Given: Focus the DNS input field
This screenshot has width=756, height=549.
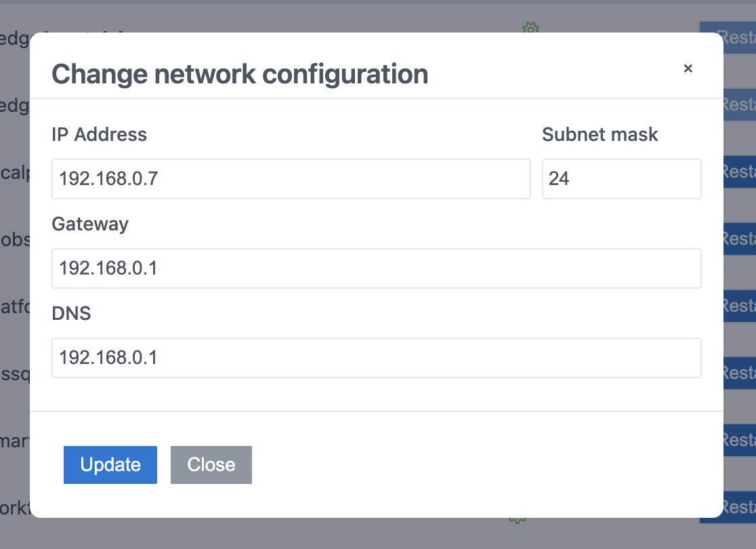Looking at the screenshot, I should 376,358.
